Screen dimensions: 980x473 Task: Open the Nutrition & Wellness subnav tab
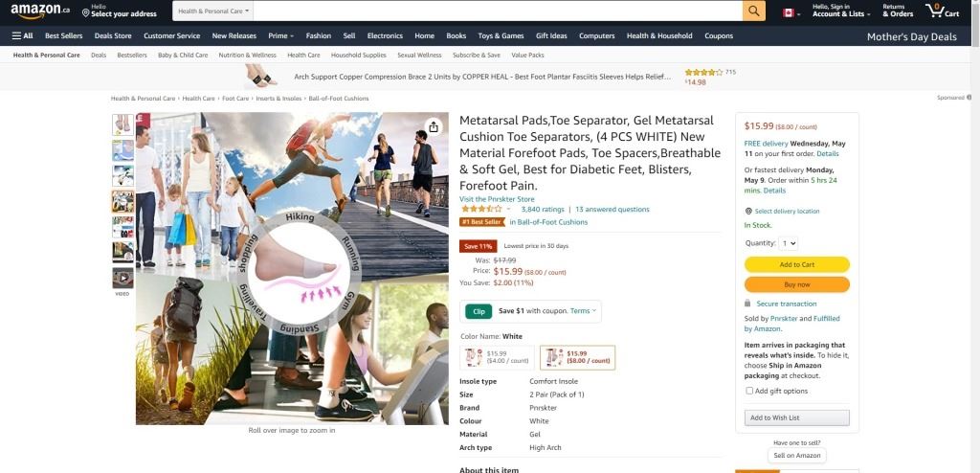pyautogui.click(x=248, y=56)
